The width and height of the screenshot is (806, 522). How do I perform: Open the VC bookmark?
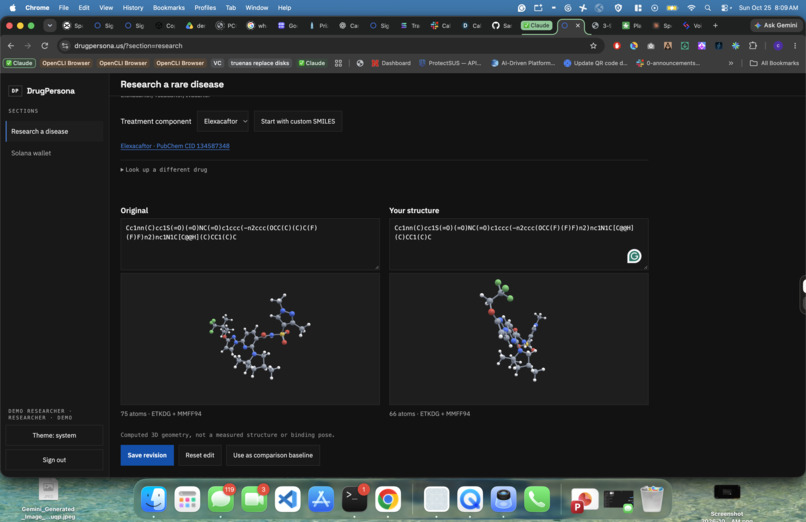coord(217,63)
